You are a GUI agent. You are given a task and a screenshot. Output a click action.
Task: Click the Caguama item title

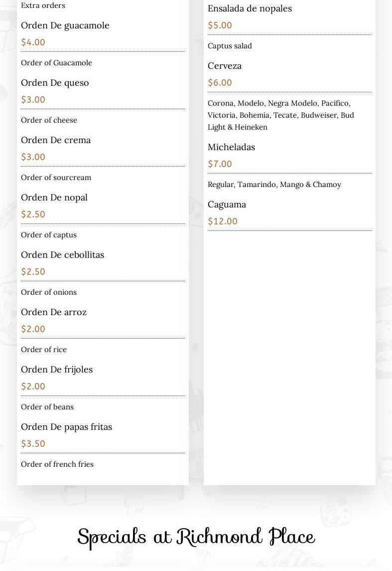click(x=227, y=204)
